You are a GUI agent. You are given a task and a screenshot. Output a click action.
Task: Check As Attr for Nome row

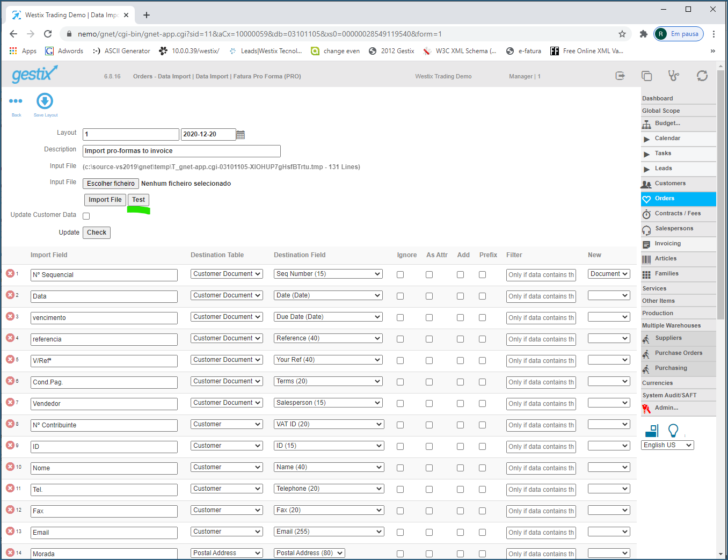(429, 468)
